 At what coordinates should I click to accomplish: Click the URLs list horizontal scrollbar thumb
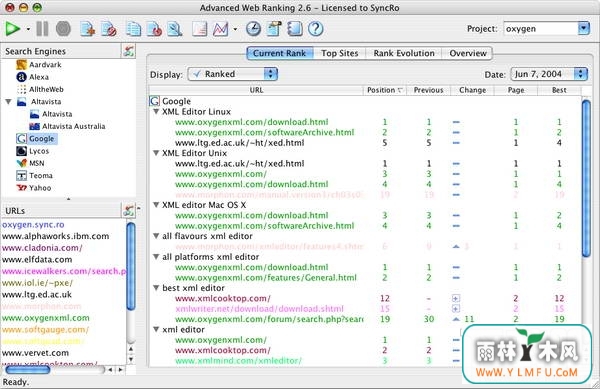(x=28, y=369)
